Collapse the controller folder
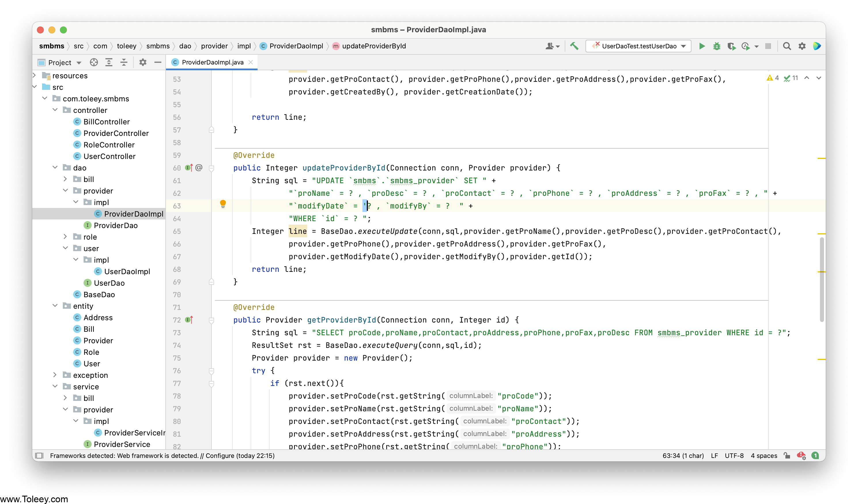858x504 pixels. tap(55, 110)
